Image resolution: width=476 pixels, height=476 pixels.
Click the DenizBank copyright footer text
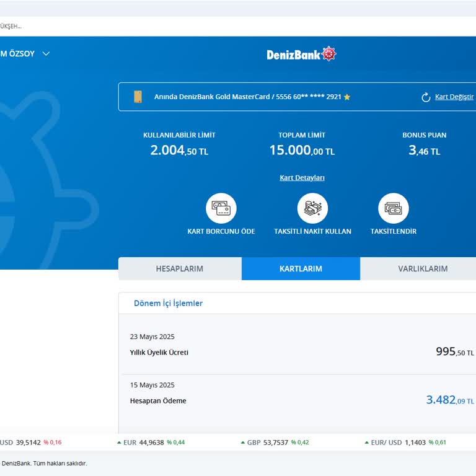tap(44, 464)
